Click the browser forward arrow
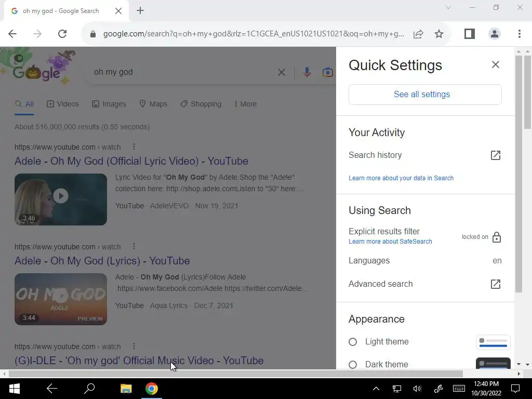The height and width of the screenshot is (399, 532). point(37,34)
